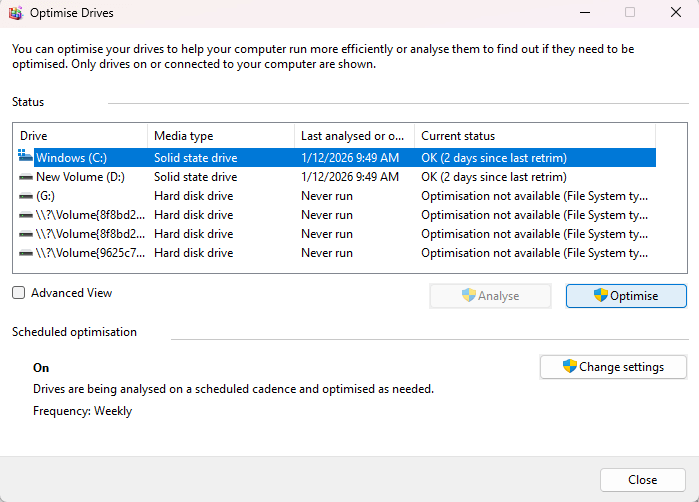
Task: Minimize the Optimise Drives window
Action: (582, 13)
